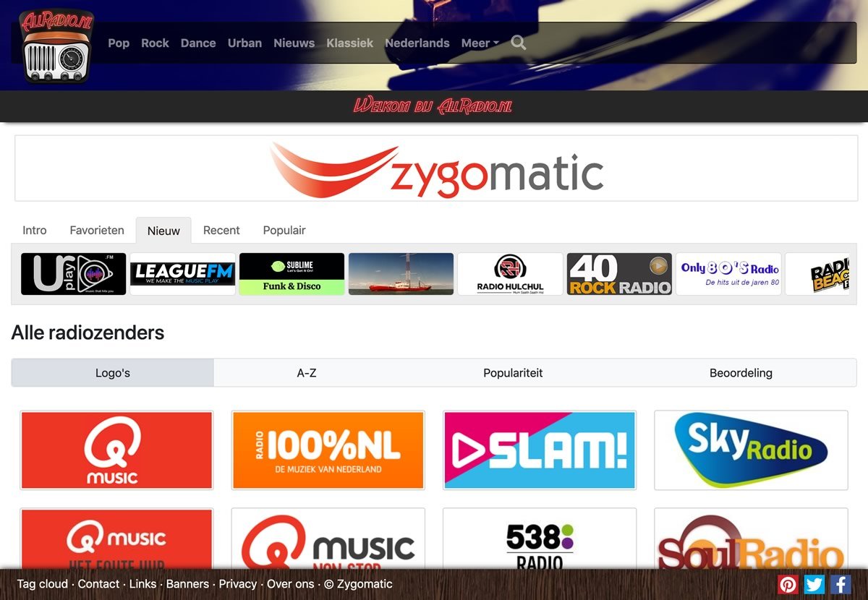868x600 pixels.
Task: Open the Facebook share icon
Action: tap(841, 584)
